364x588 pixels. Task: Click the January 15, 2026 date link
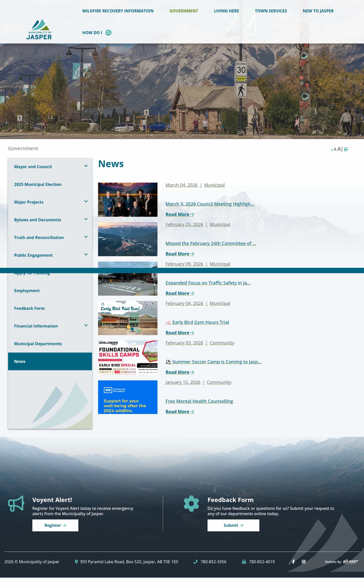[183, 382]
